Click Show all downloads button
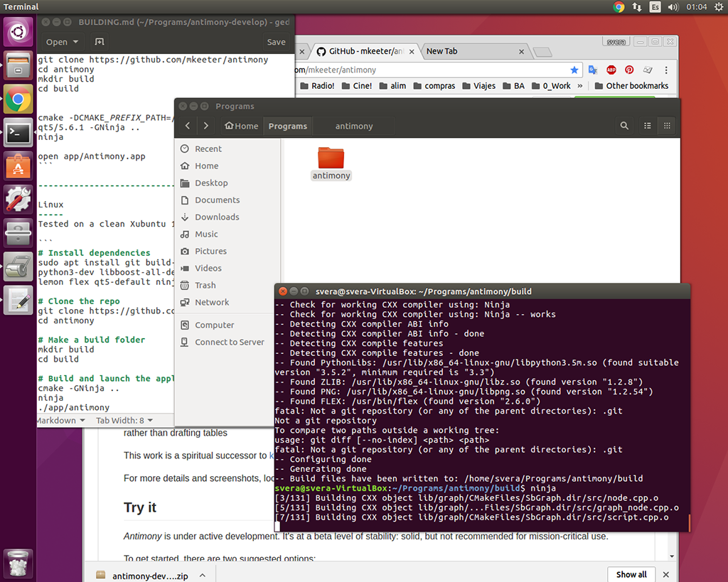 [x=631, y=575]
